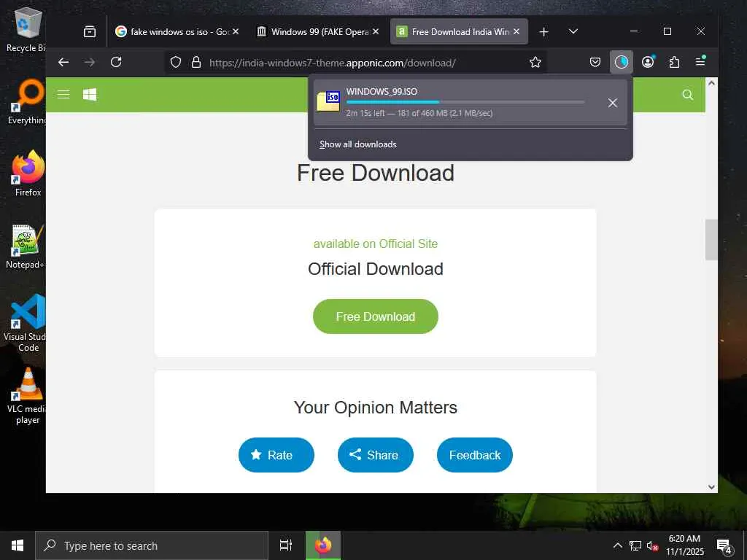Click the page scrollbar thumb

pyautogui.click(x=711, y=239)
